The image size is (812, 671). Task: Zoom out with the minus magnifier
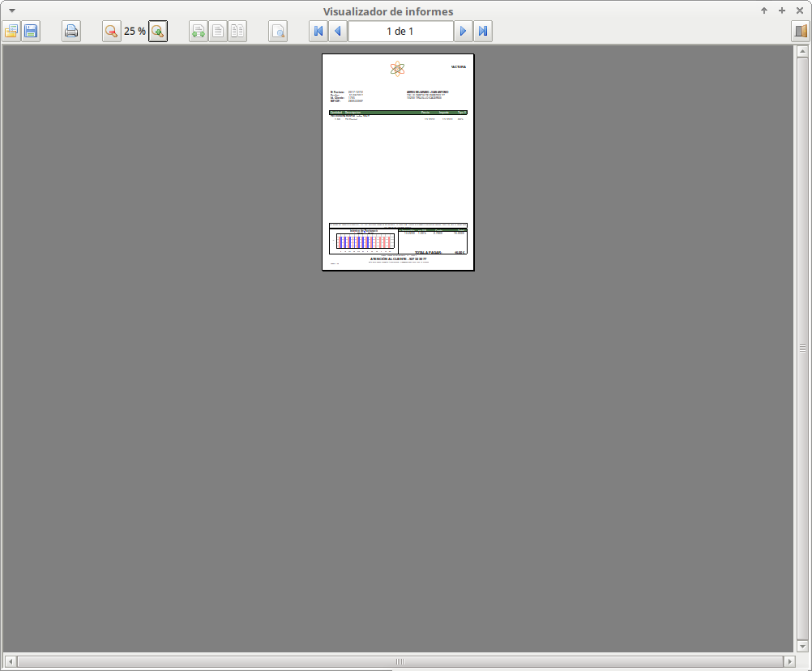(111, 31)
